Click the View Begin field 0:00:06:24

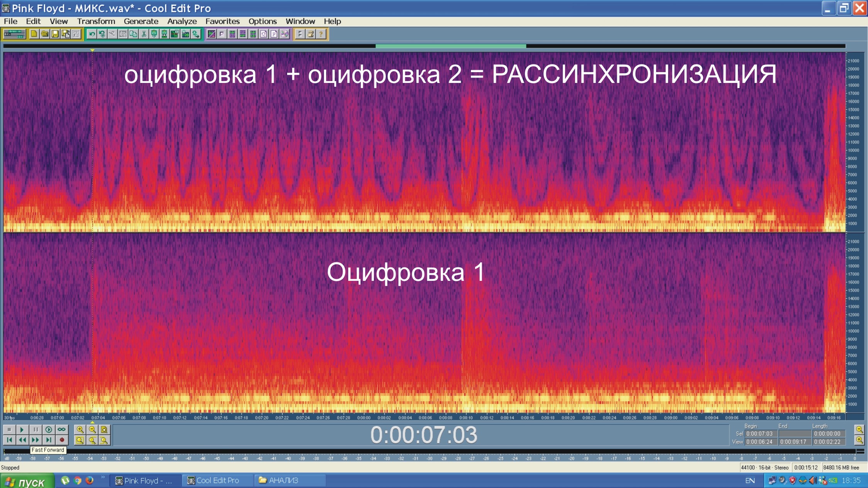pyautogui.click(x=761, y=442)
